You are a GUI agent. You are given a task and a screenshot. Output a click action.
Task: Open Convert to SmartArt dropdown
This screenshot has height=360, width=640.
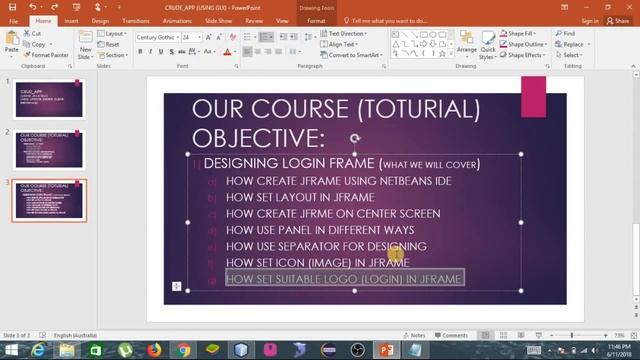pos(351,55)
